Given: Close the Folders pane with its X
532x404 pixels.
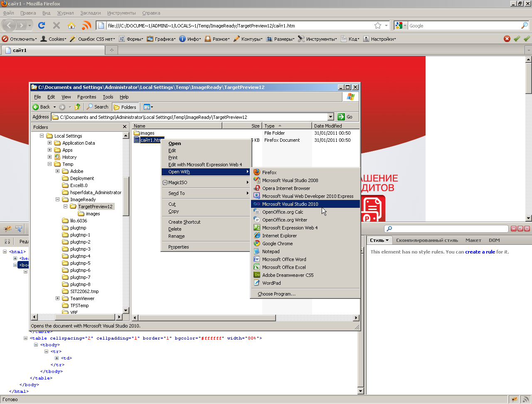Looking at the screenshot, I should click(x=125, y=127).
